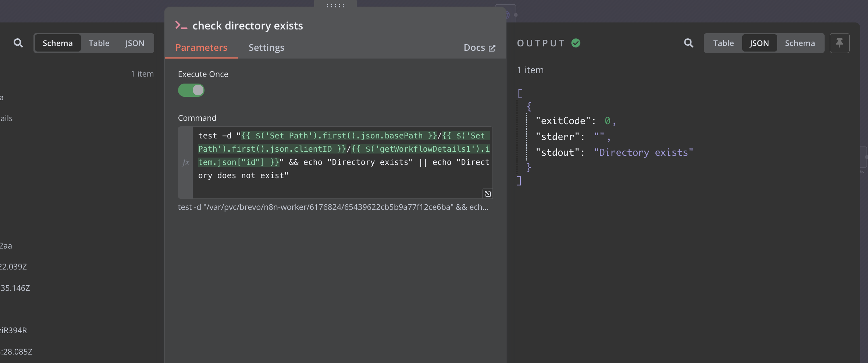Click the '1 item' label in input panel
Viewport: 868px width, 363px height.
[142, 74]
